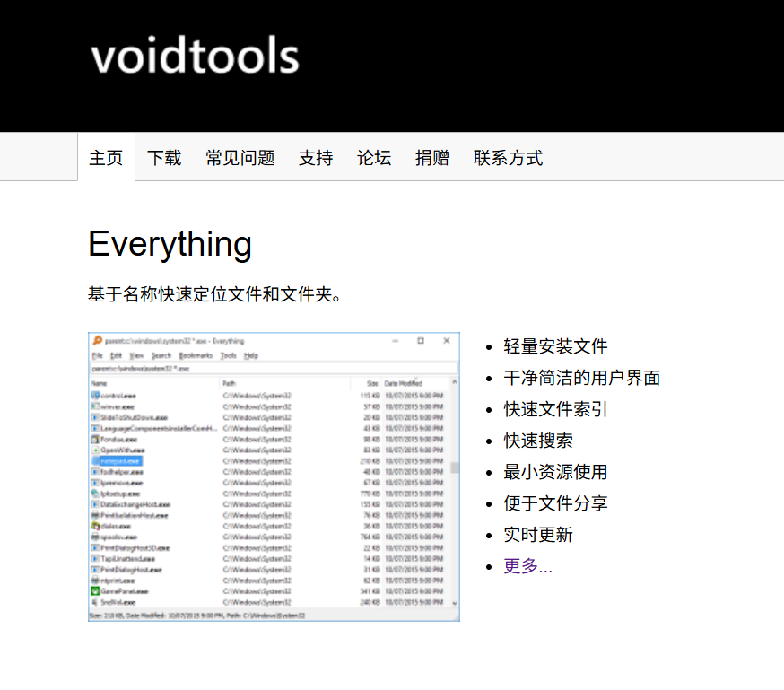Image resolution: width=784 pixels, height=690 pixels.
Task: Click the Date Modified column header in screenshot
Action: [x=403, y=383]
